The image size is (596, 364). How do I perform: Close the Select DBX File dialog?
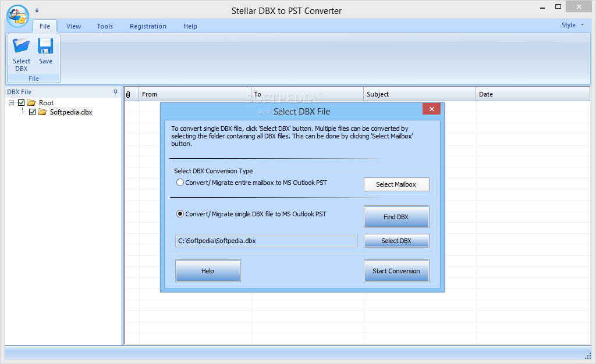431,109
